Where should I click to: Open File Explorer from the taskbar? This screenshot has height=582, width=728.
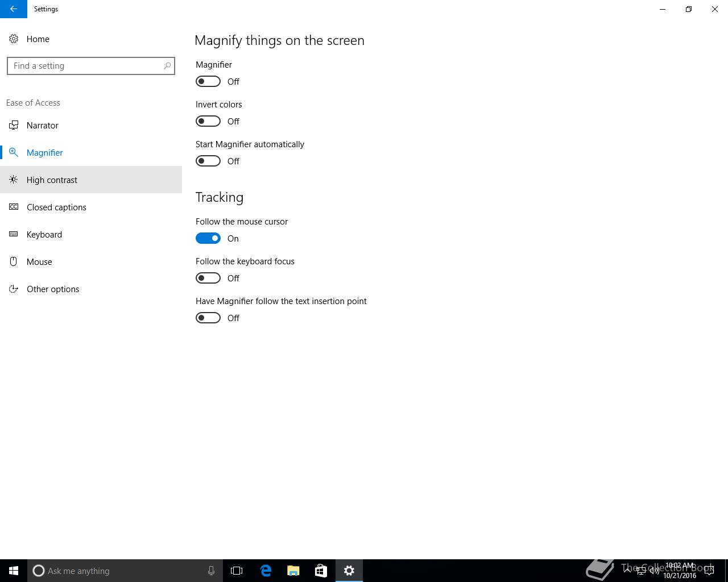click(293, 571)
